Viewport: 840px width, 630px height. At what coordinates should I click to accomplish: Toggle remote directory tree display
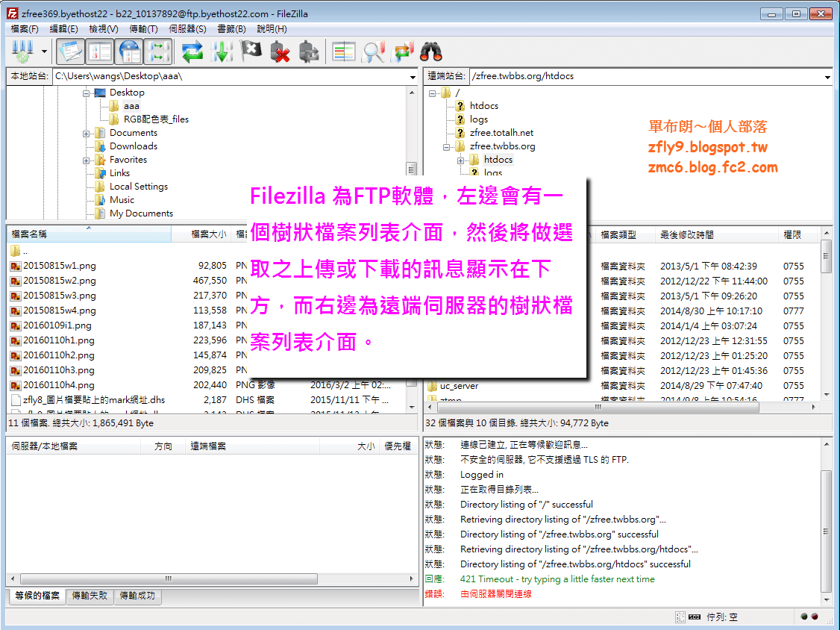129,52
